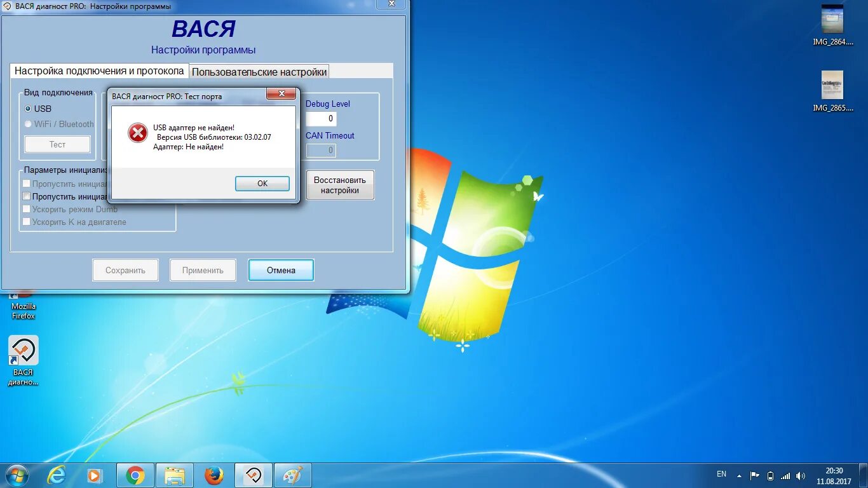Click the Show desktop strip
Screen dimensions: 868x488
[x=864, y=475]
